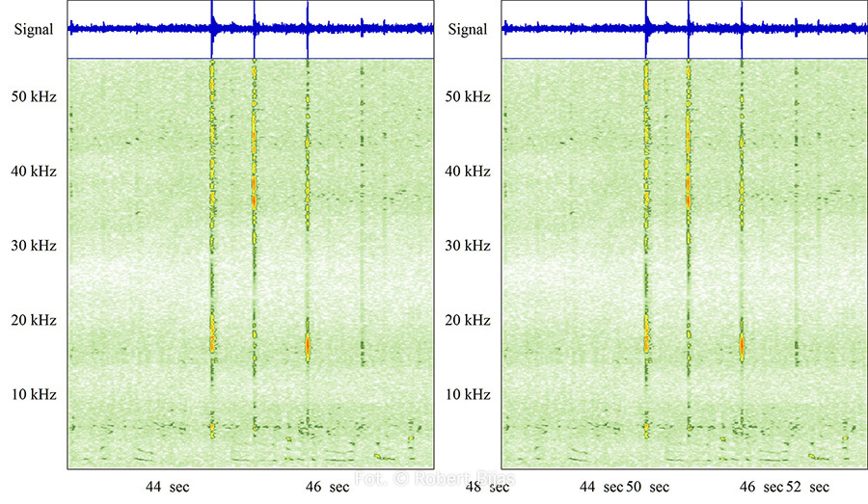
Task: Pick 10 kHz label on left spectrogram
Action: [33, 394]
